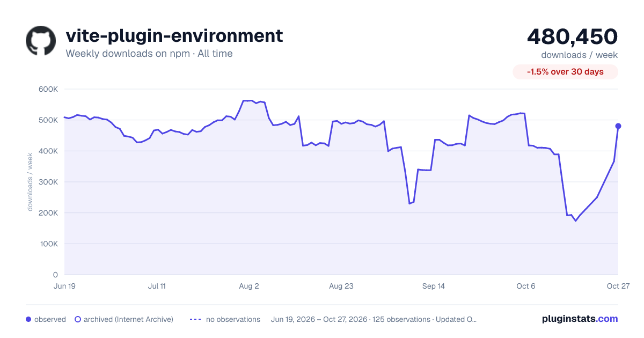Click the 300K y-axis label

48,182
